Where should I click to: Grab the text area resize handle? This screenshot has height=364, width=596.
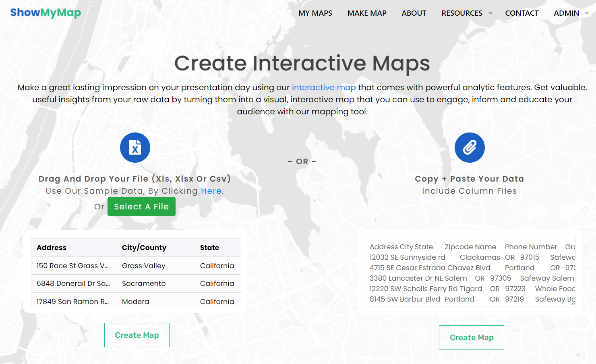pyautogui.click(x=573, y=303)
